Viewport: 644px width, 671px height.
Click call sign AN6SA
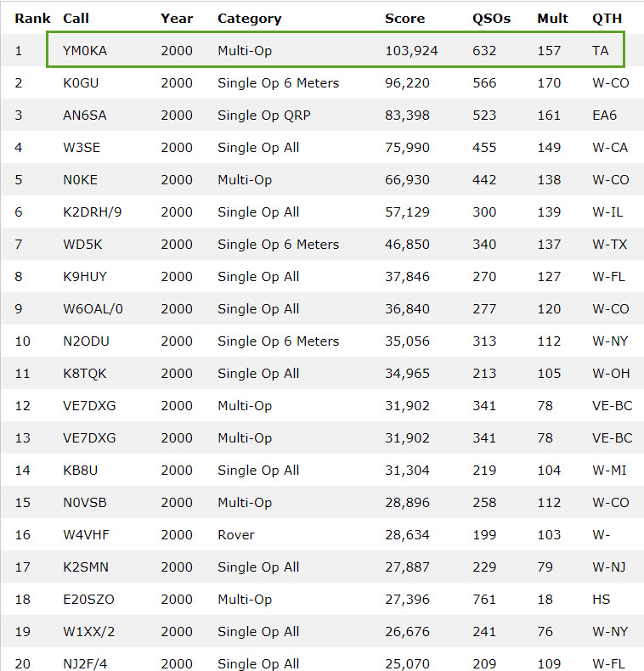click(84, 116)
